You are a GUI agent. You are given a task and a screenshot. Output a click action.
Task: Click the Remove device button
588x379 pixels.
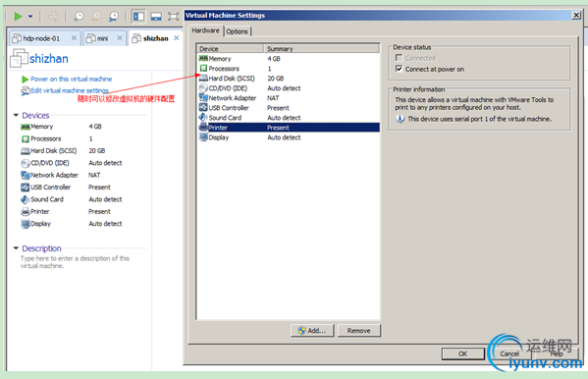pyautogui.click(x=359, y=331)
